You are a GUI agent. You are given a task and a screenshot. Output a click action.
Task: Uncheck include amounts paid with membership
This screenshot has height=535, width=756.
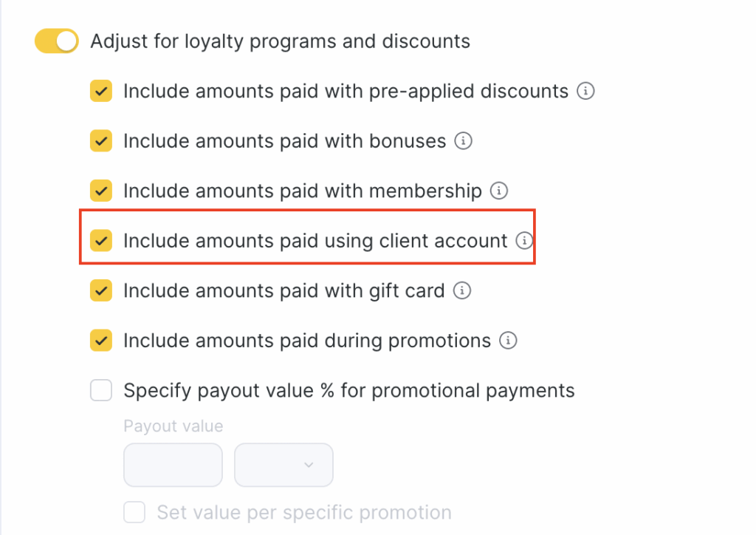click(101, 191)
